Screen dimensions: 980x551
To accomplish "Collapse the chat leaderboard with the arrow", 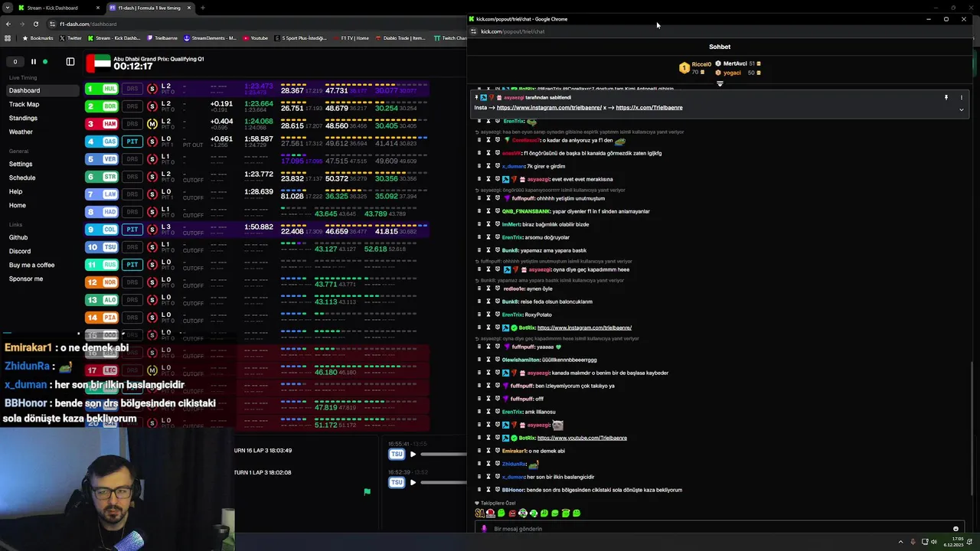I will (x=720, y=83).
